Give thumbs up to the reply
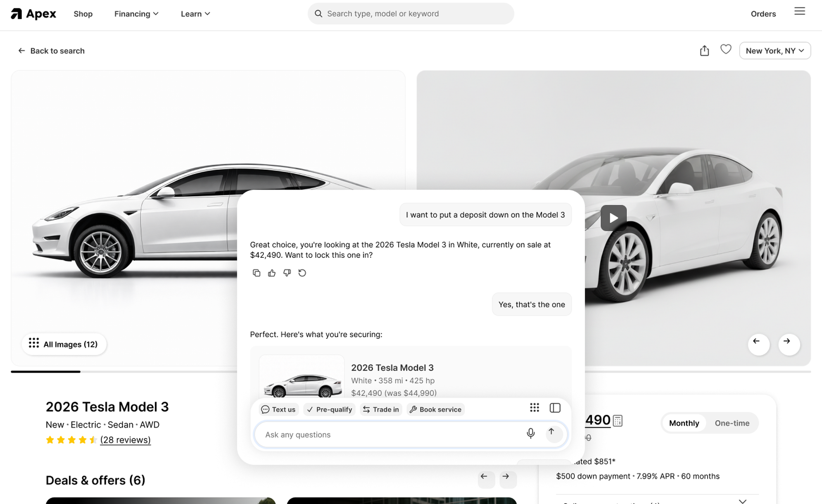The height and width of the screenshot is (504, 822). (272, 273)
